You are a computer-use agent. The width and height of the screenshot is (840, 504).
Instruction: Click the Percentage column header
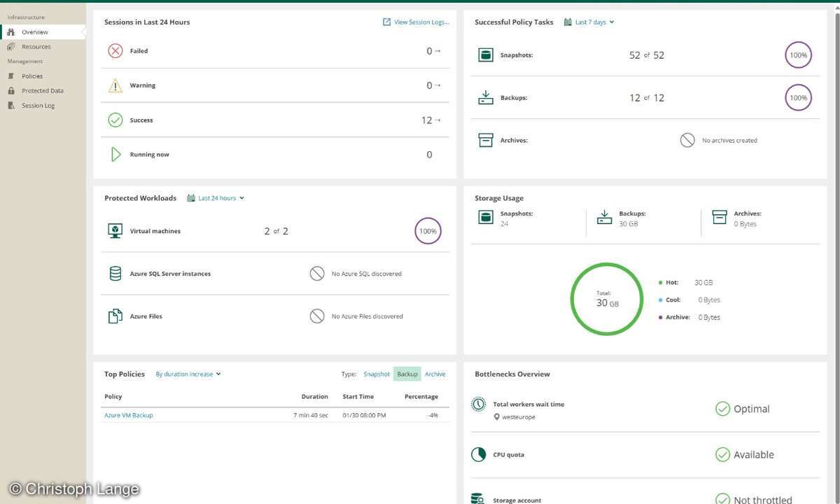tap(421, 397)
